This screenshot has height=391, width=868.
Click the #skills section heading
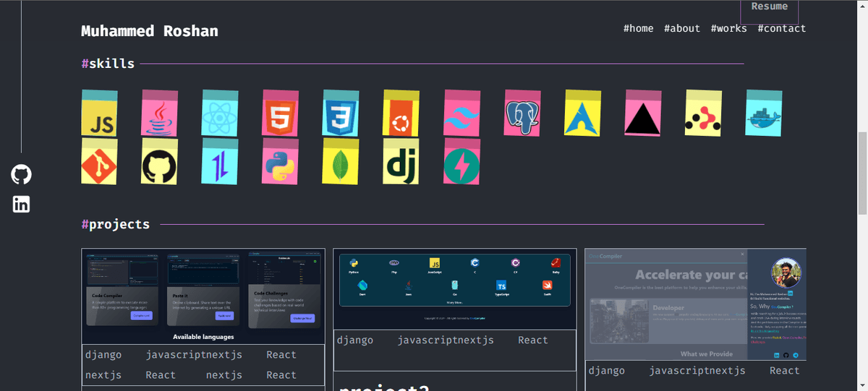(108, 64)
